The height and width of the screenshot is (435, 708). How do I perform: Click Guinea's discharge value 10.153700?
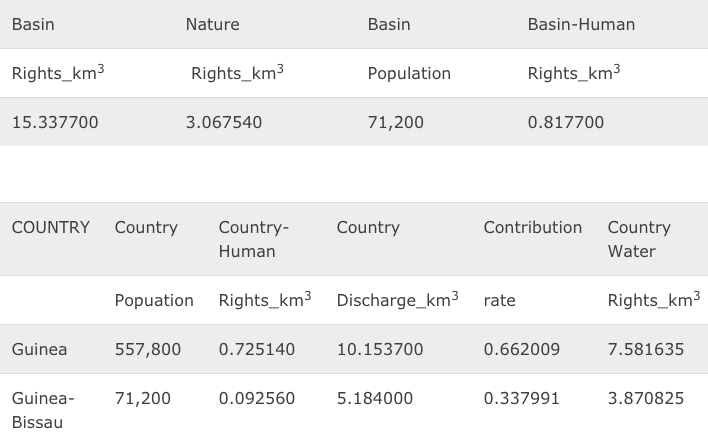(x=379, y=350)
